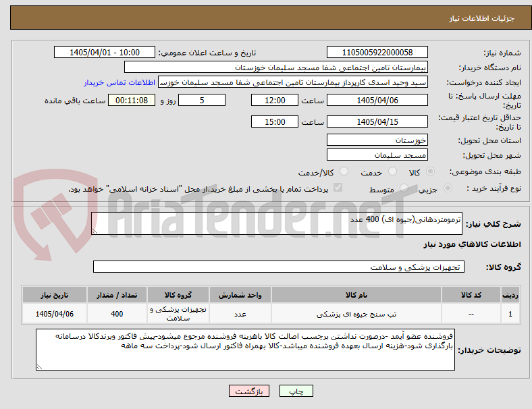Click the delivery city field مسجد سلیمان
The height and width of the screenshot is (409, 532).
[377, 155]
